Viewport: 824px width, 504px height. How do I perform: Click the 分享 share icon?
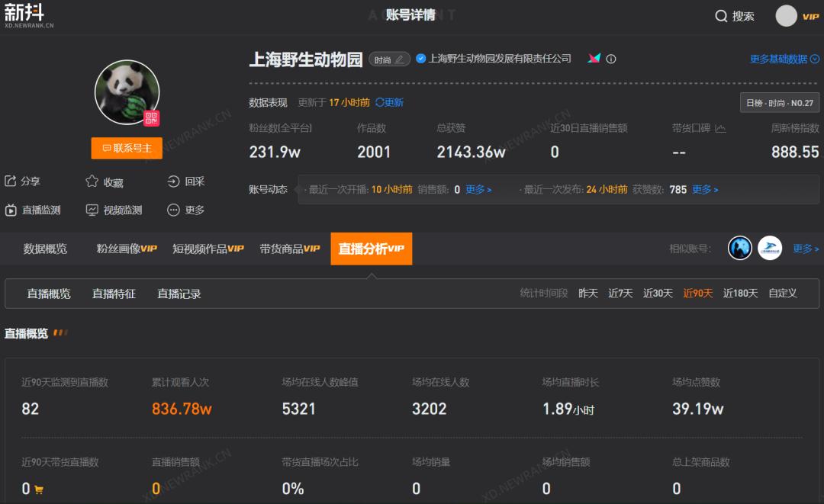(x=9, y=181)
